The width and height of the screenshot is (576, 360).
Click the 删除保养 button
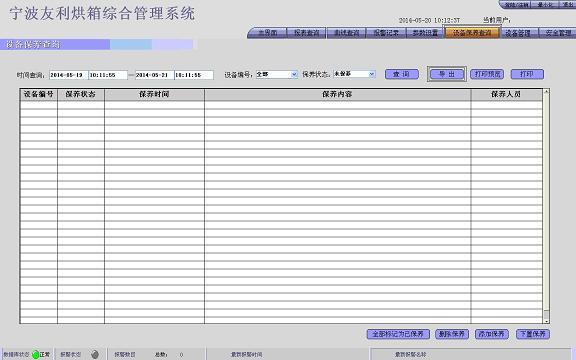452,334
